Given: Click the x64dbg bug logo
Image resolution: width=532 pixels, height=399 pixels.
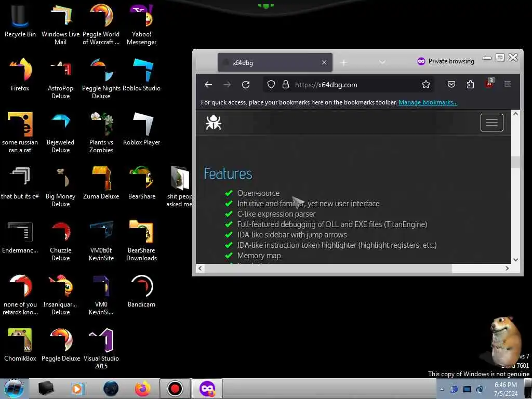Looking at the screenshot, I should click(214, 123).
